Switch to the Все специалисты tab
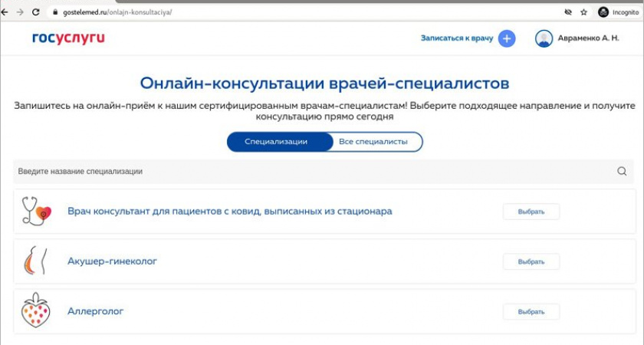Image resolution: width=644 pixels, height=345 pixels. 373,142
